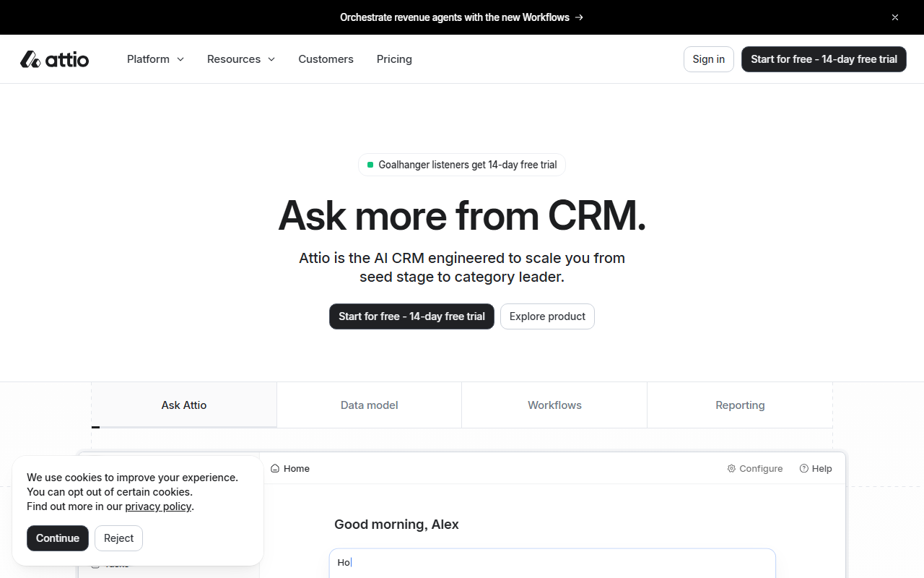Screen dimensions: 924x578
Task: Open the privacy policy link
Action: tap(158, 506)
